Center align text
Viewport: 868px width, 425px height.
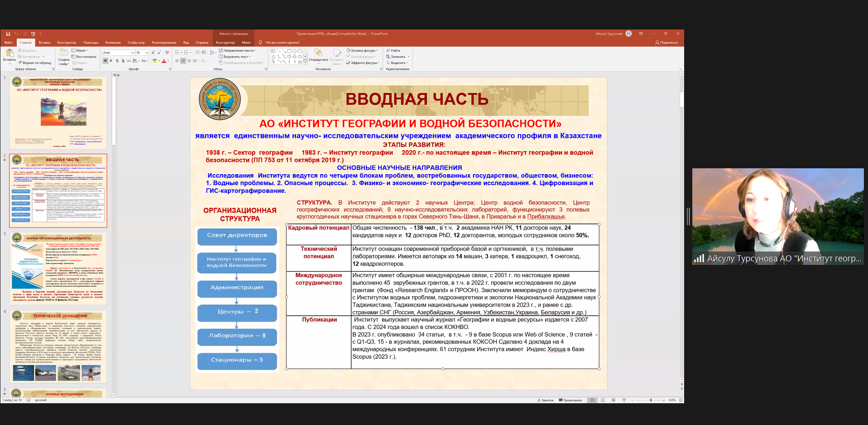point(183,61)
